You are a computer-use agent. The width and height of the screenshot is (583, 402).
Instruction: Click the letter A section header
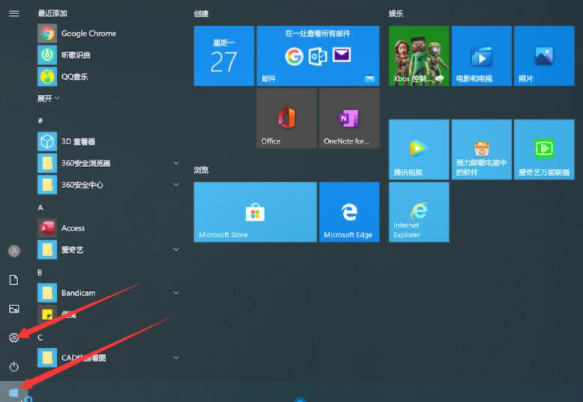click(40, 208)
